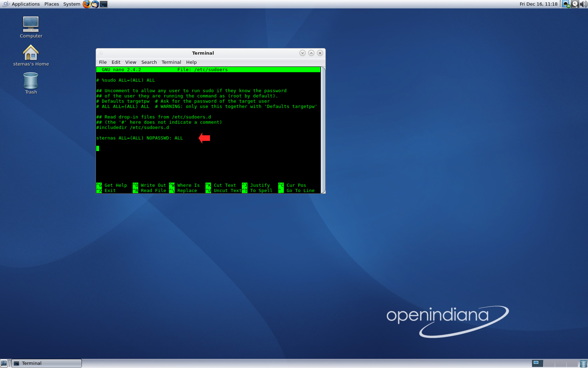Click the '^R Read File' shortcut
Viewport: 588px width, 368px height.
[149, 191]
